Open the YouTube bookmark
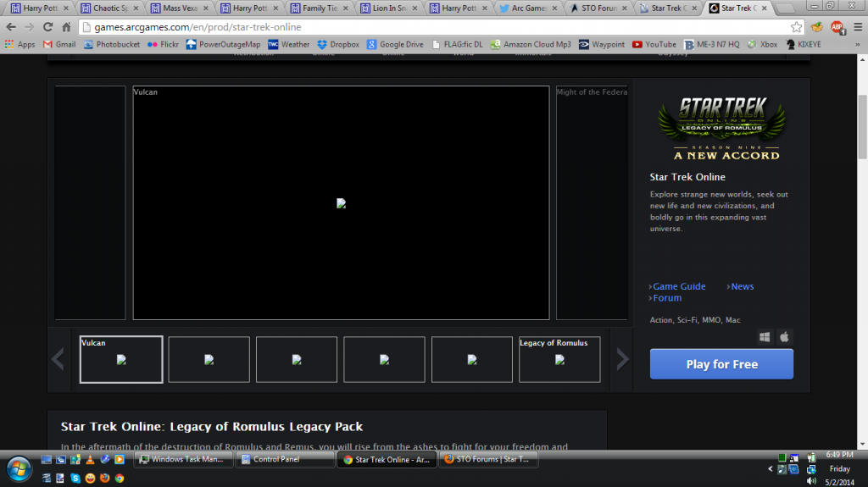The width and height of the screenshot is (868, 487). pyautogui.click(x=654, y=44)
